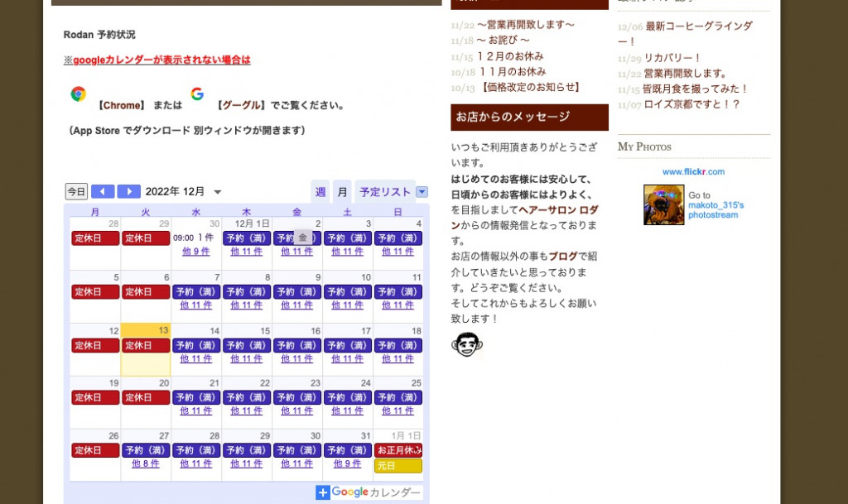Click the Google G logo icon

pos(197,94)
